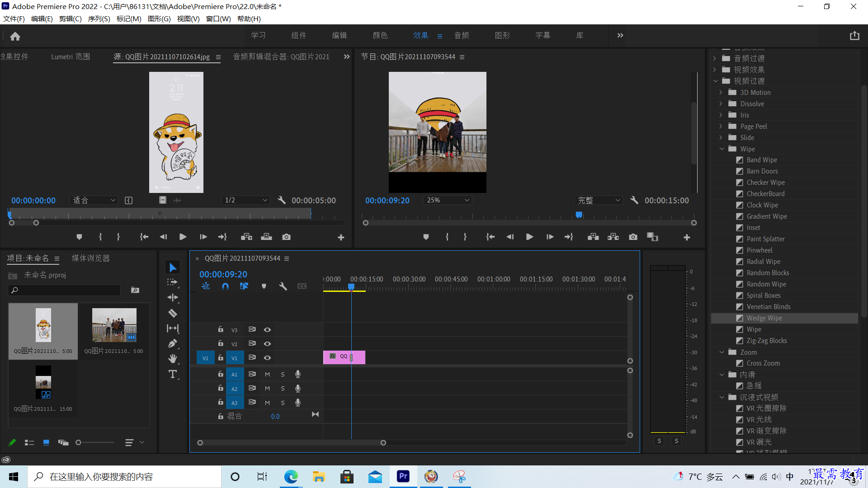Switch project panel to list view
The width and height of the screenshot is (868, 488).
[29, 443]
